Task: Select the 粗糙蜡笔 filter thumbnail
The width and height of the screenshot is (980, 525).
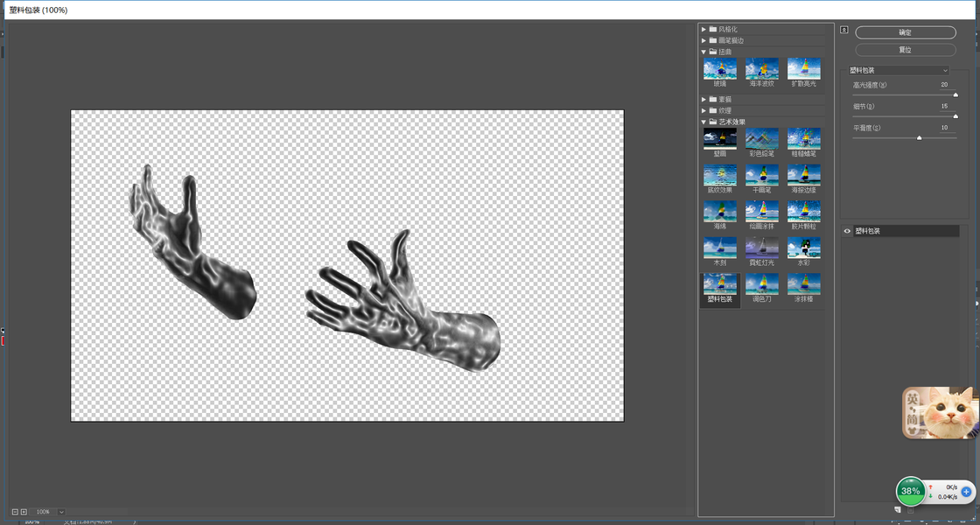Action: coord(804,138)
